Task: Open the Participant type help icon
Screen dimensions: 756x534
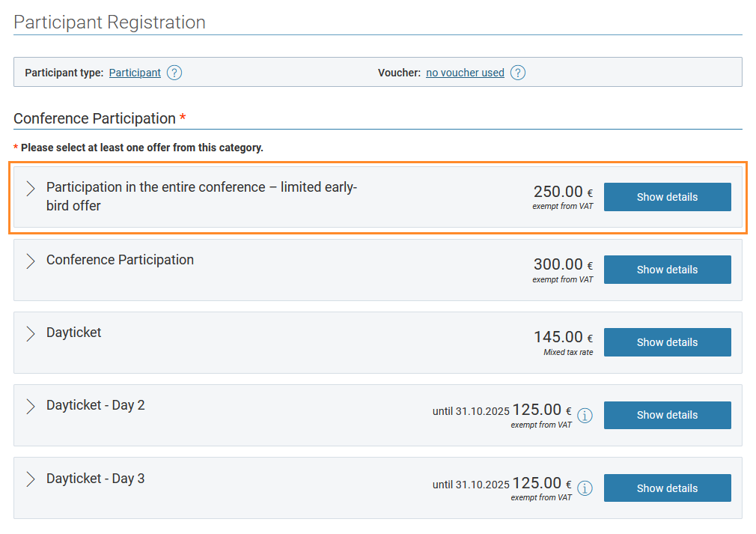Action: pyautogui.click(x=174, y=73)
